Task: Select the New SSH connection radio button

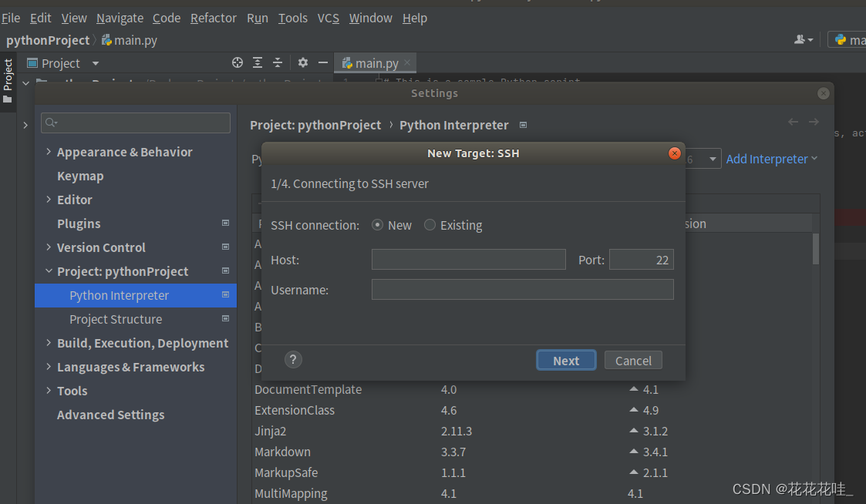Action: pyautogui.click(x=378, y=225)
